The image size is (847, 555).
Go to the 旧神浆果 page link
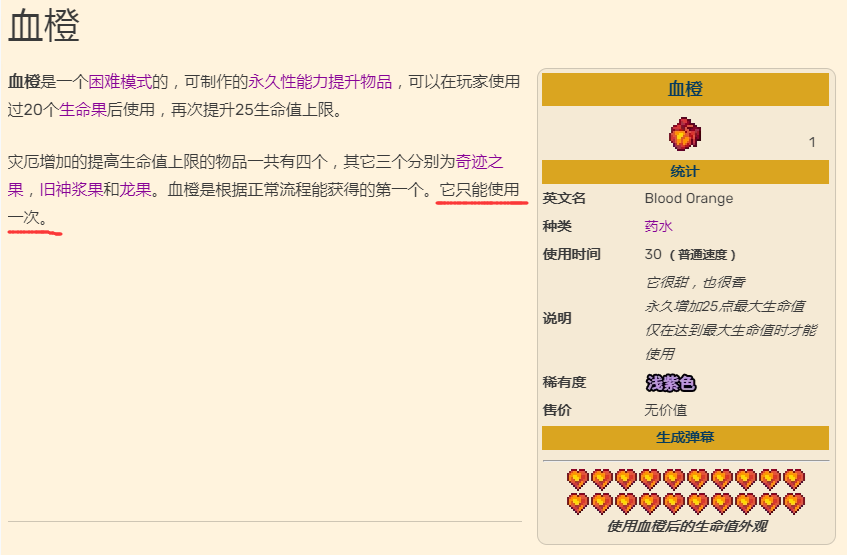(x=71, y=189)
